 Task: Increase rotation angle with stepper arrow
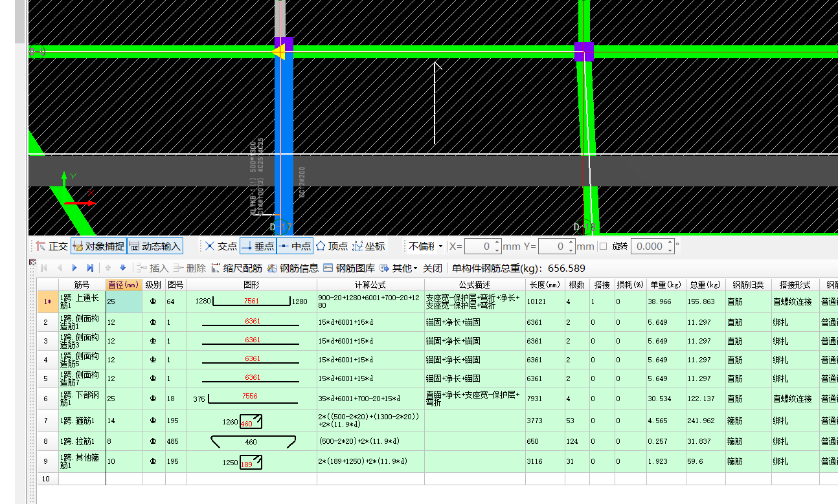670,243
